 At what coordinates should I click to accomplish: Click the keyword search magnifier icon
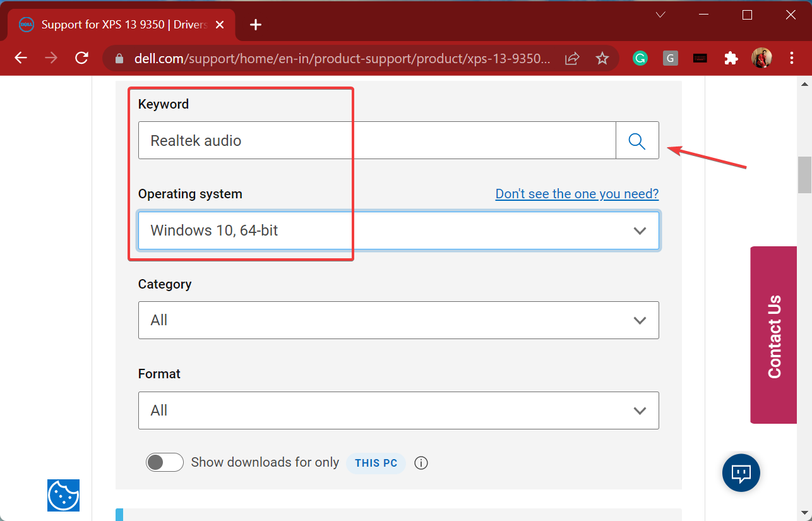tap(637, 141)
